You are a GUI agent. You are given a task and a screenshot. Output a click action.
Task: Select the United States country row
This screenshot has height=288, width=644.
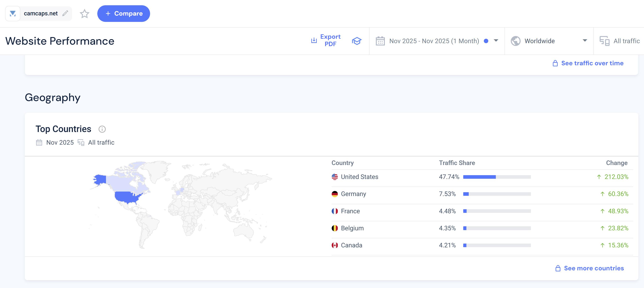[359, 177]
